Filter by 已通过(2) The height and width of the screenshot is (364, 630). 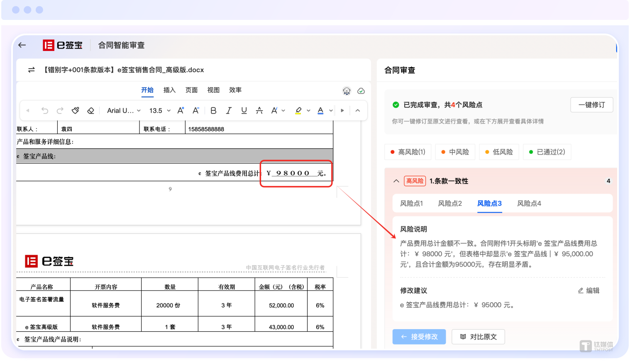(x=547, y=152)
